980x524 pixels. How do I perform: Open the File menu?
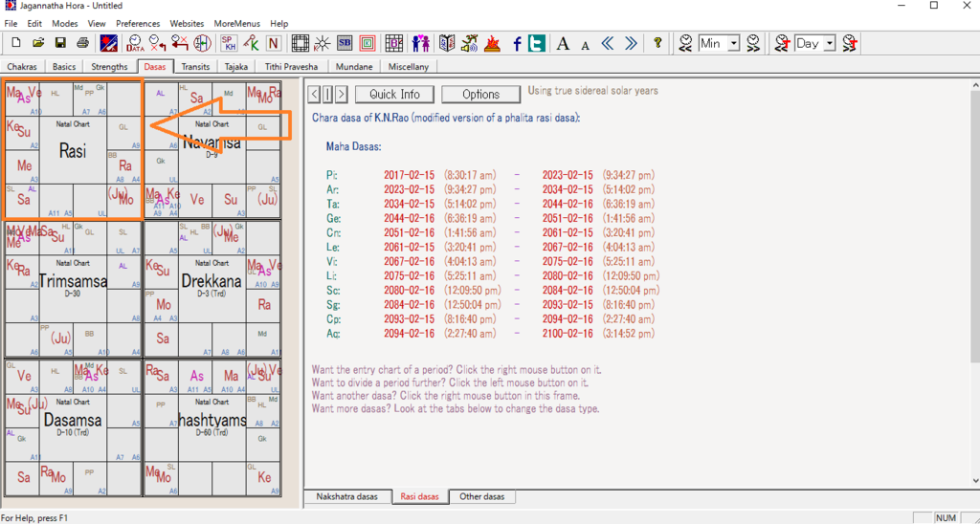point(11,24)
